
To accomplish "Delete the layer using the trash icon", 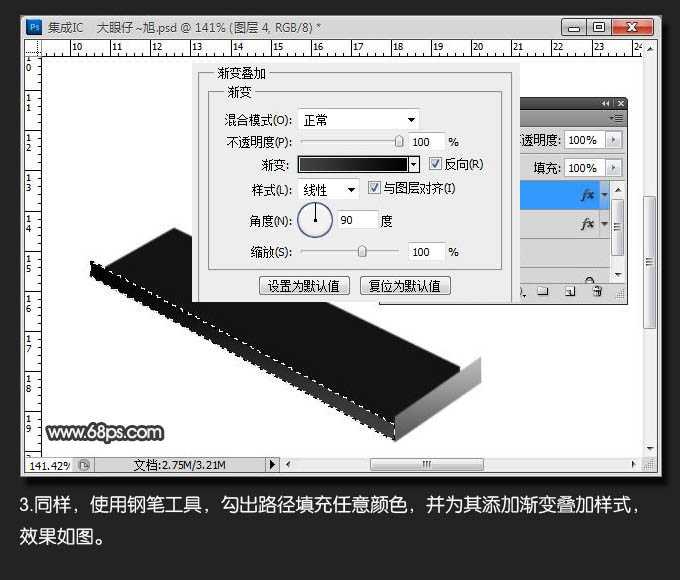I will coord(597,291).
